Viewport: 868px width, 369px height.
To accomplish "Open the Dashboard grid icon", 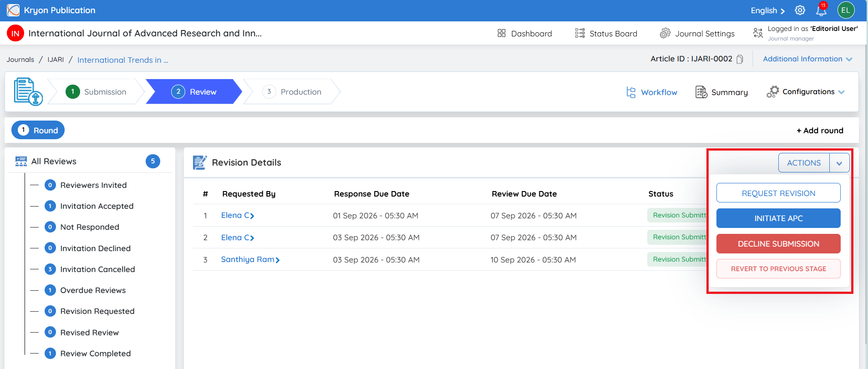I will click(x=502, y=33).
